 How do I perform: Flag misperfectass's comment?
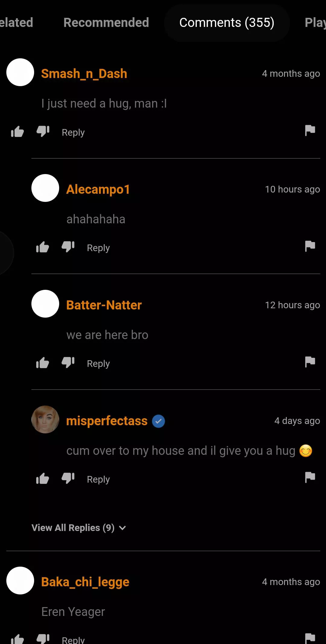(310, 479)
